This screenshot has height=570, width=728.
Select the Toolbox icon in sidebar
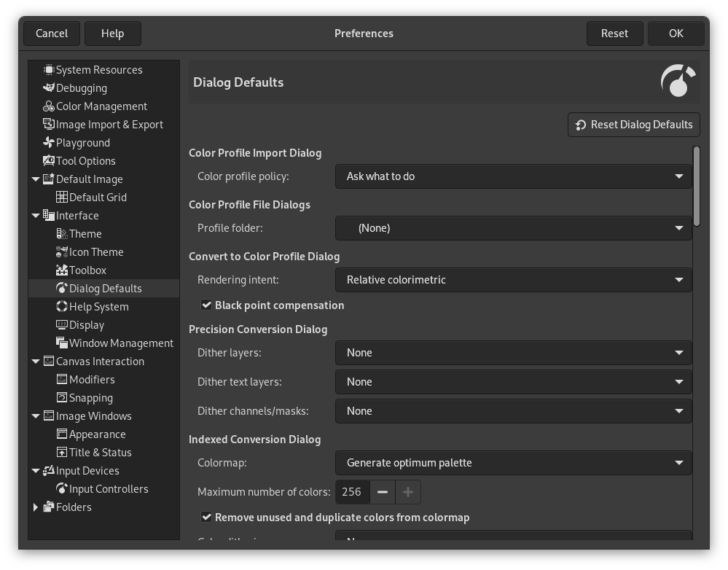pos(63,270)
